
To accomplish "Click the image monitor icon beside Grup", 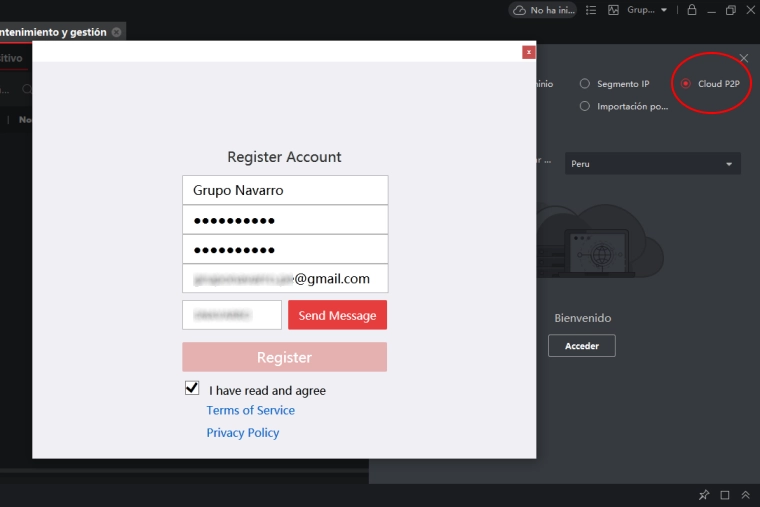I will (x=614, y=10).
